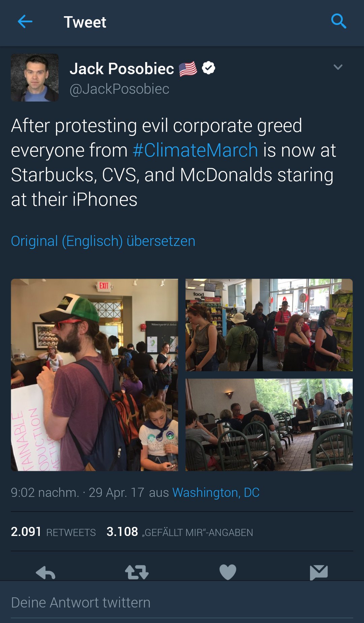Open the top-right store photo
Image resolution: width=364 pixels, height=623 pixels.
click(269, 325)
